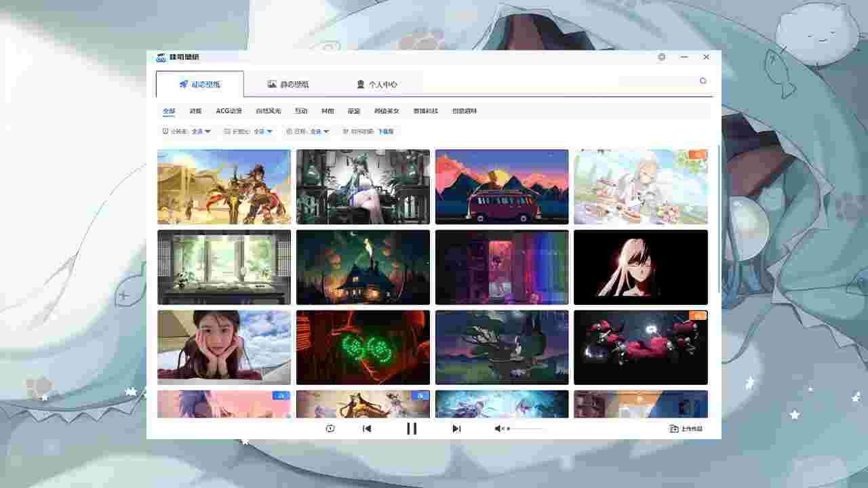The image size is (868, 488).
Task: Click the sort-by download count link
Action: 385,131
